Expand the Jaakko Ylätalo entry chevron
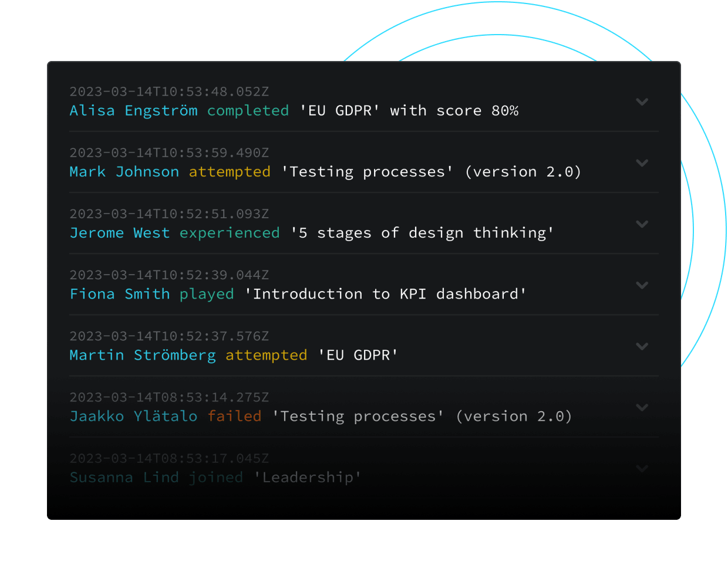This screenshot has height=582, width=728. click(x=642, y=407)
